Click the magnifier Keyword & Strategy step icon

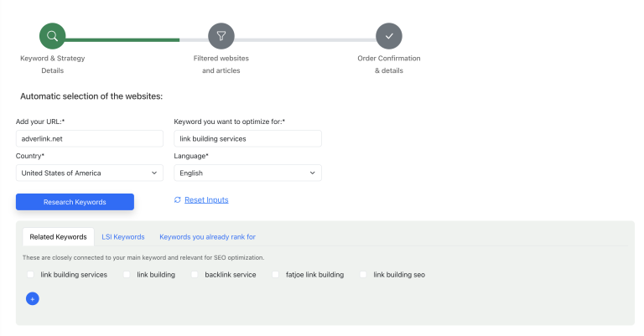[x=52, y=36]
